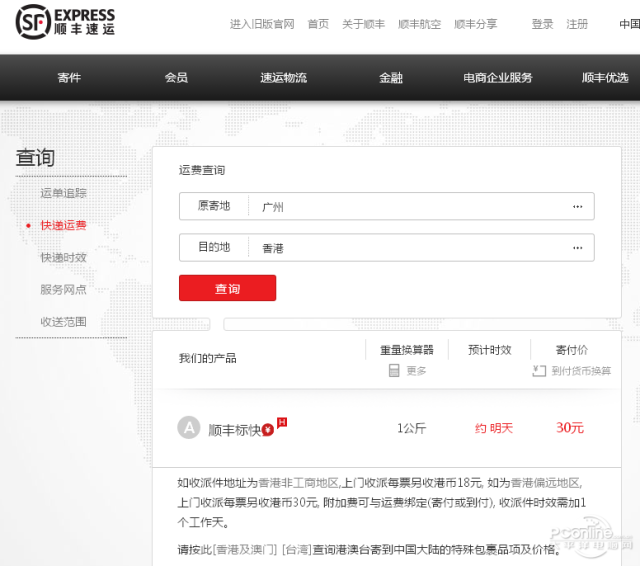Click the 运费查询 heading
The height and width of the screenshot is (566, 640).
[202, 170]
